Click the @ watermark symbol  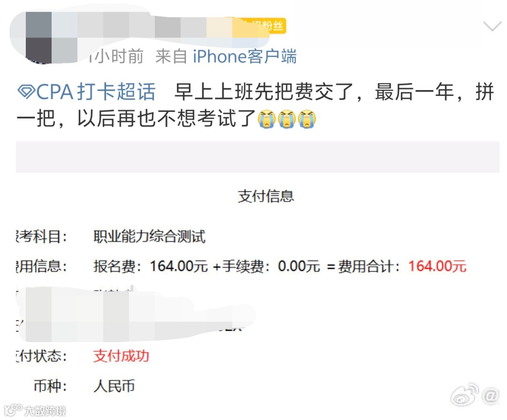491,396
